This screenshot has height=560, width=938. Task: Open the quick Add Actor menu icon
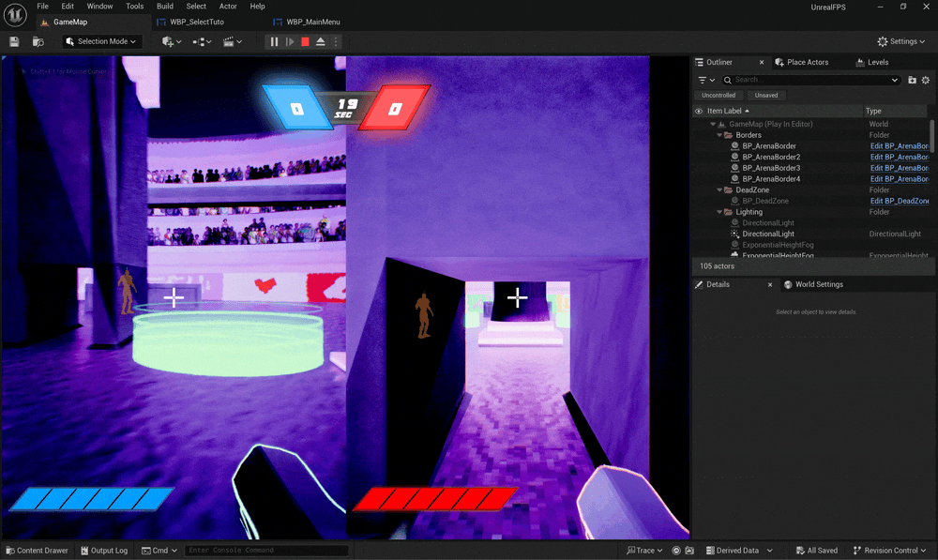[x=167, y=41]
